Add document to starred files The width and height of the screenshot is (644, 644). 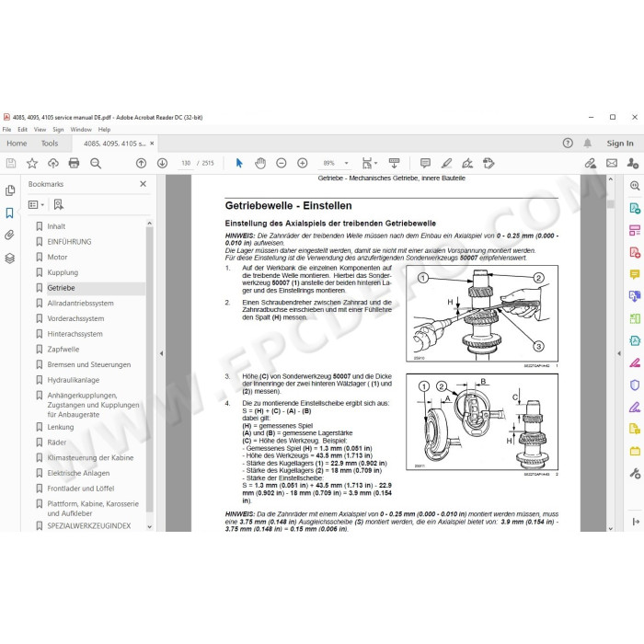click(x=32, y=163)
